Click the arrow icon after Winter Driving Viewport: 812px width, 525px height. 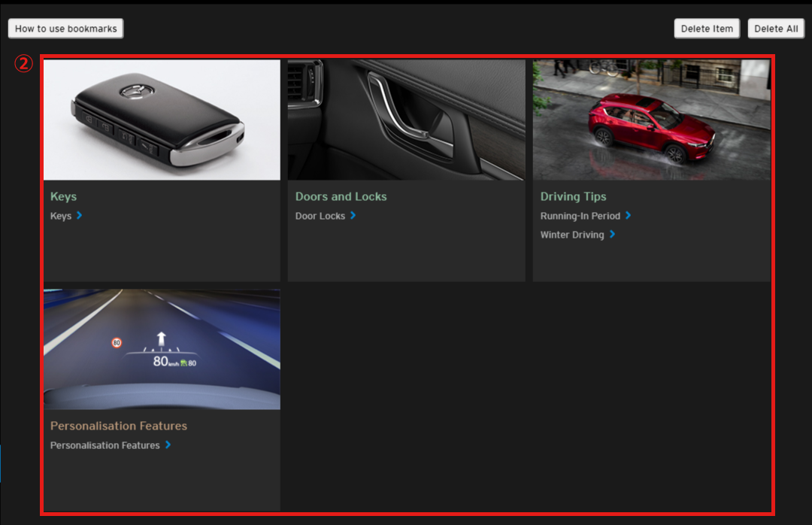click(612, 235)
